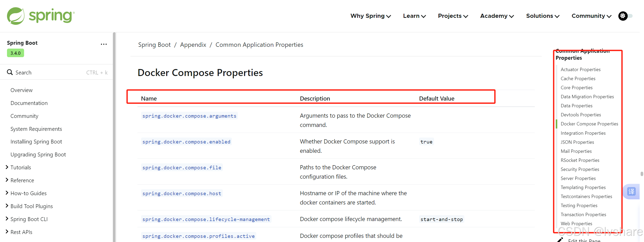This screenshot has height=242, width=644.
Task: Open Upgrading Spring Boot page
Action: pyautogui.click(x=38, y=155)
